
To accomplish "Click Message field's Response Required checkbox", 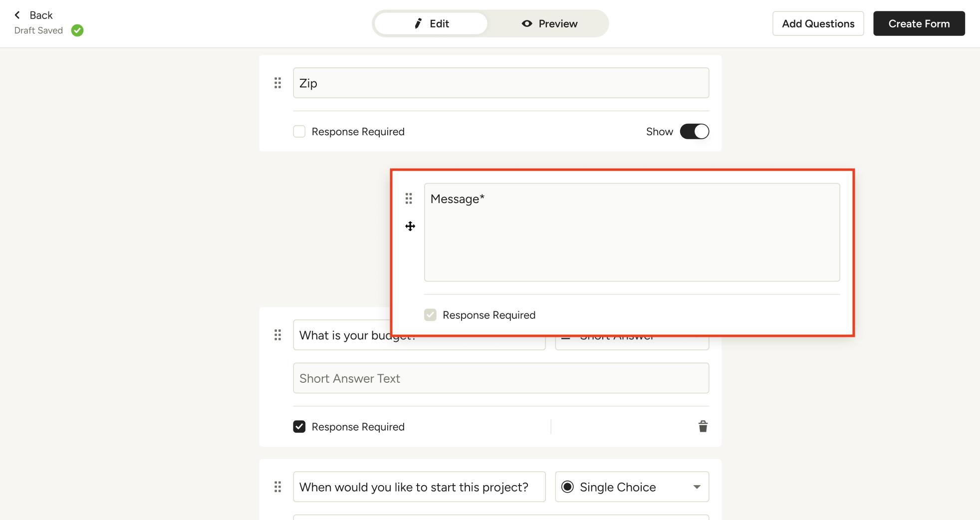I will [x=430, y=315].
